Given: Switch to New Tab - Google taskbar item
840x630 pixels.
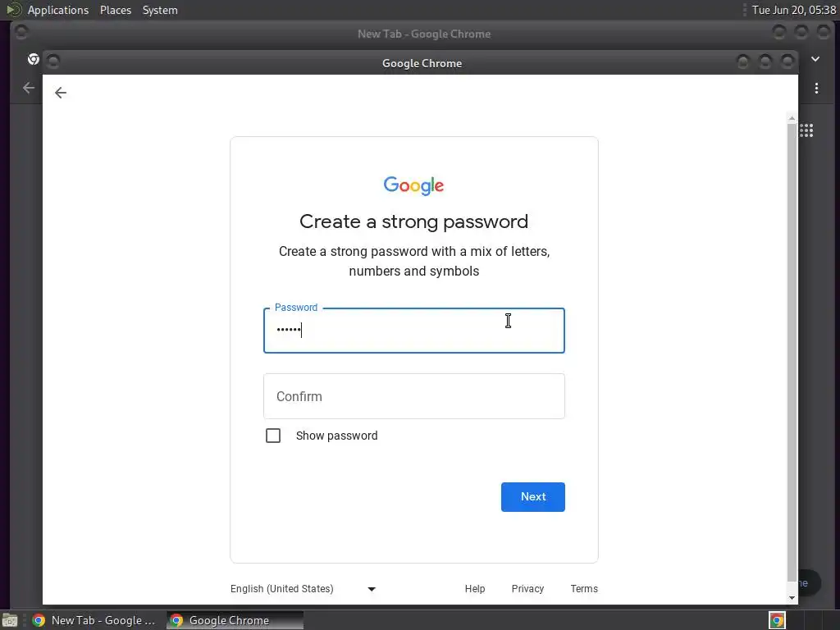Looking at the screenshot, I should [94, 620].
